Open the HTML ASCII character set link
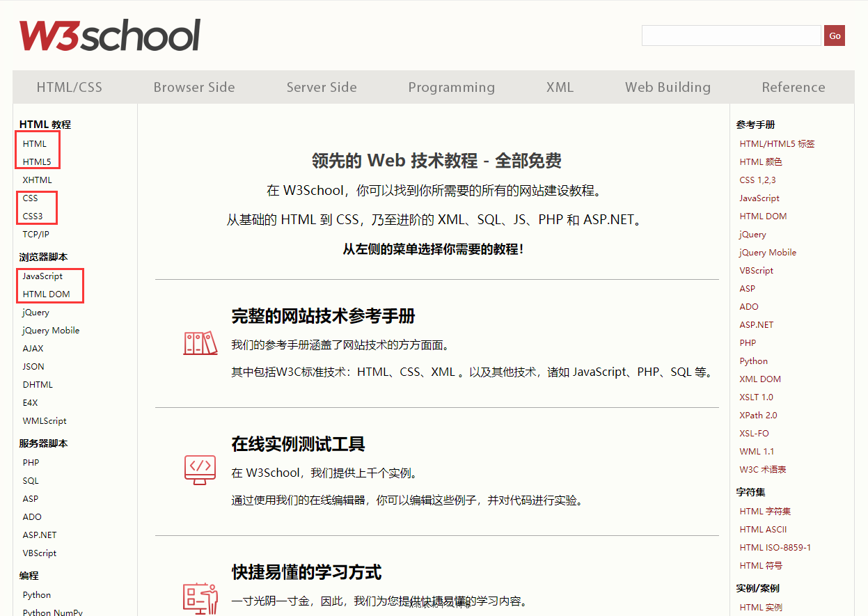This screenshot has height=616, width=868. [x=763, y=529]
